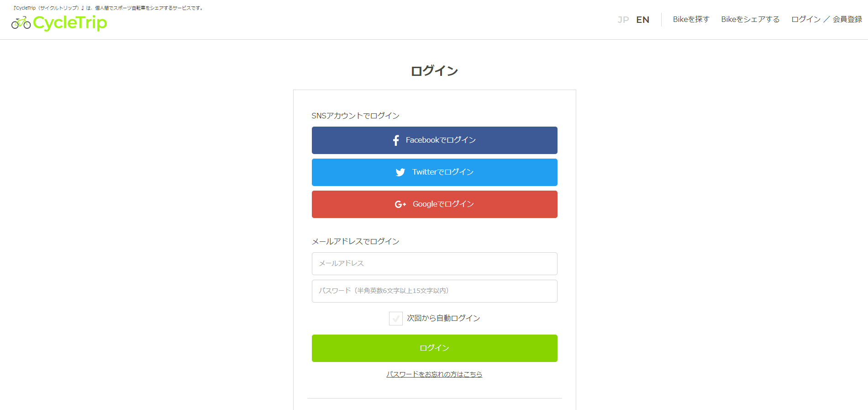Click 会員登録 in the top navigation
Viewport: 868px width, 410px height.
point(847,19)
